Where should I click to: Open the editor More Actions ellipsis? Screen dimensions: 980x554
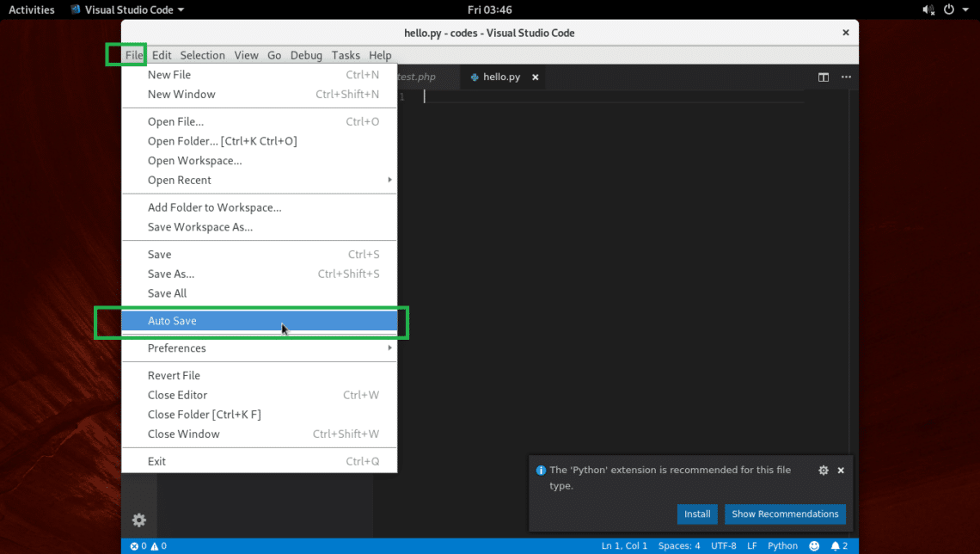click(x=846, y=77)
